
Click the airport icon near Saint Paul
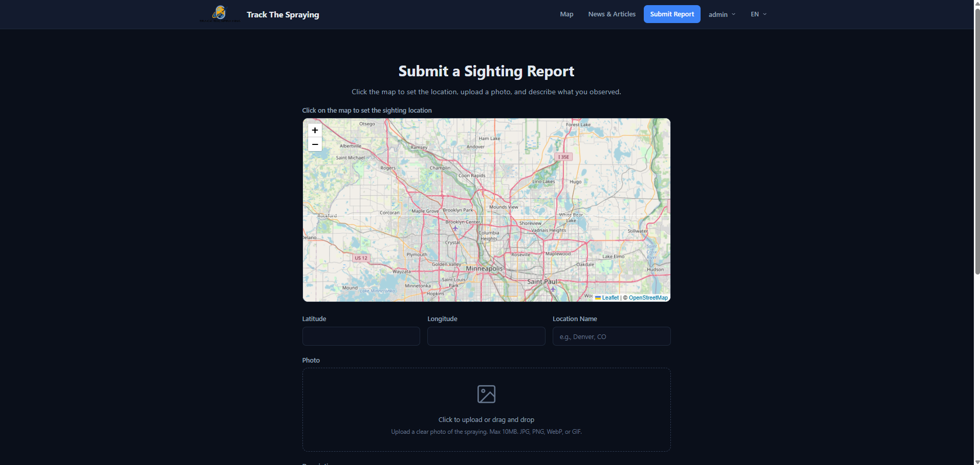pos(553,289)
